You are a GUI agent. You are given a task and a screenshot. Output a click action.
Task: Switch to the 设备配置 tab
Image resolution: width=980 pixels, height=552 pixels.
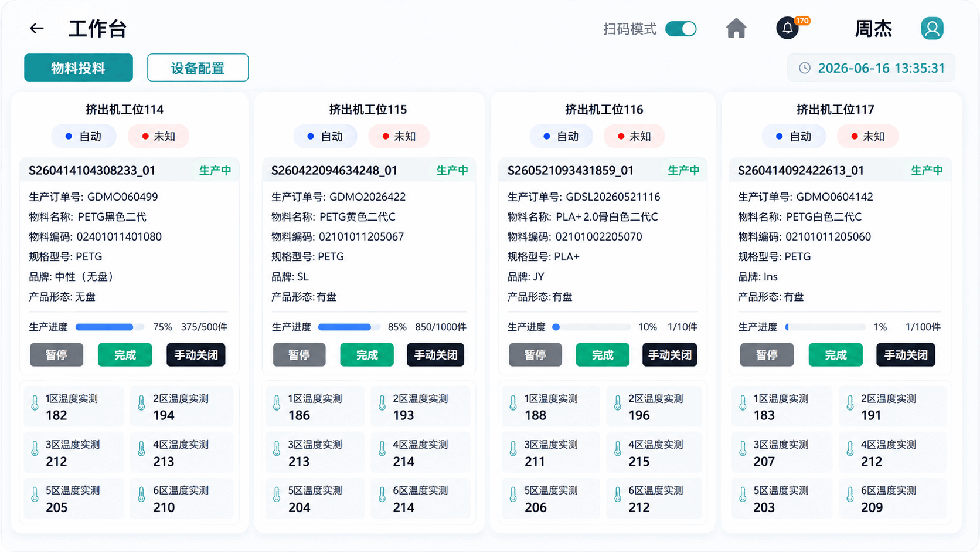(x=198, y=68)
